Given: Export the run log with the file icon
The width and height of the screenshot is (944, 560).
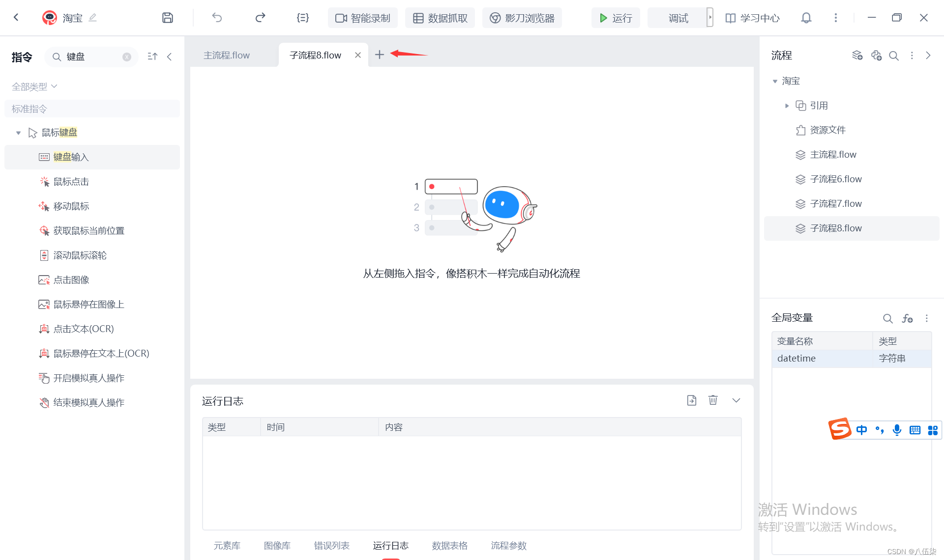Looking at the screenshot, I should click(x=692, y=400).
